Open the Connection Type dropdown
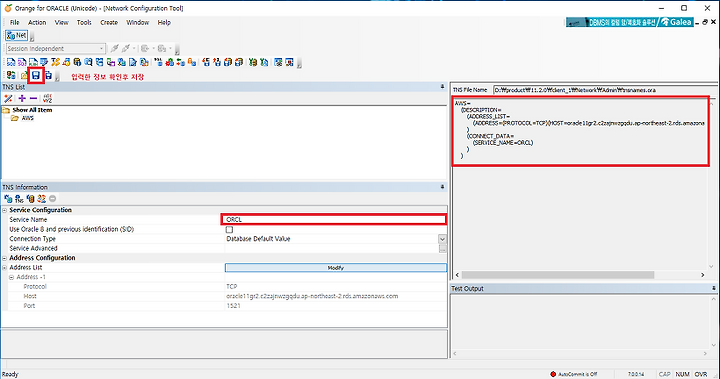 tap(442, 239)
